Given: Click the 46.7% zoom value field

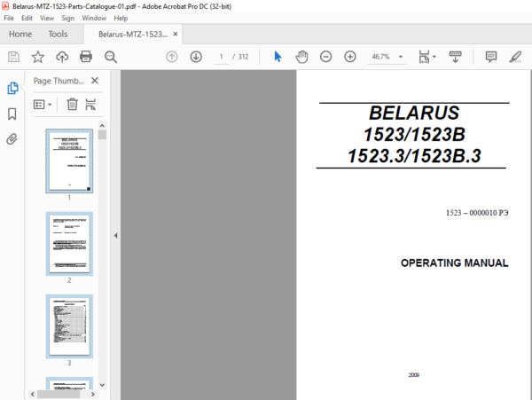Looking at the screenshot, I should click(380, 57).
